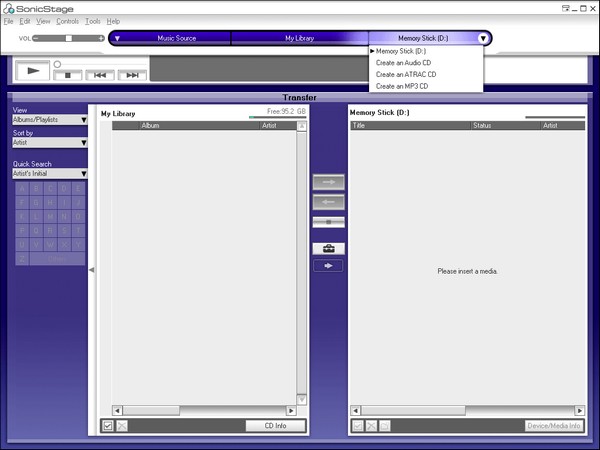Click letter M in Quick Search grid
This screenshot has width=600, height=450.
[50, 217]
